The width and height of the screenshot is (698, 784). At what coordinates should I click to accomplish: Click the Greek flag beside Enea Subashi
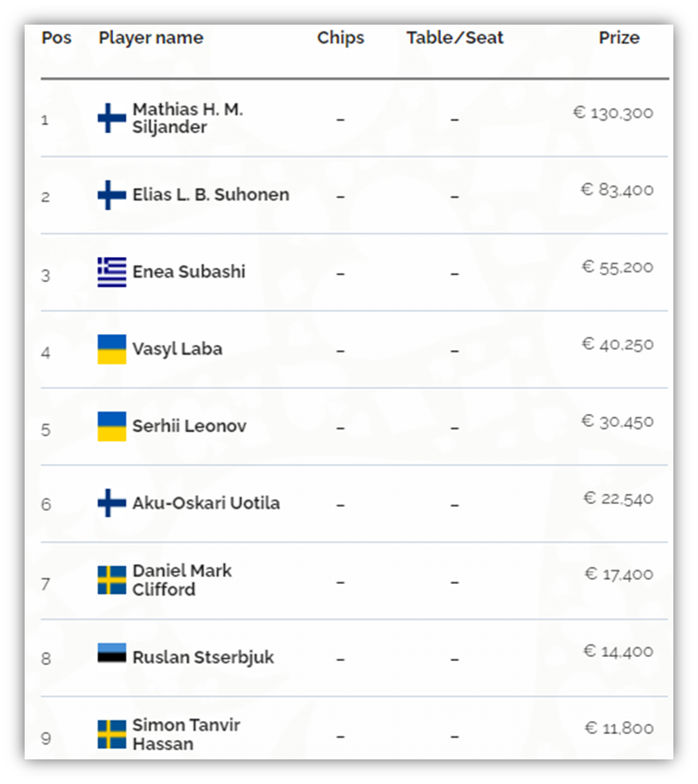point(112,272)
